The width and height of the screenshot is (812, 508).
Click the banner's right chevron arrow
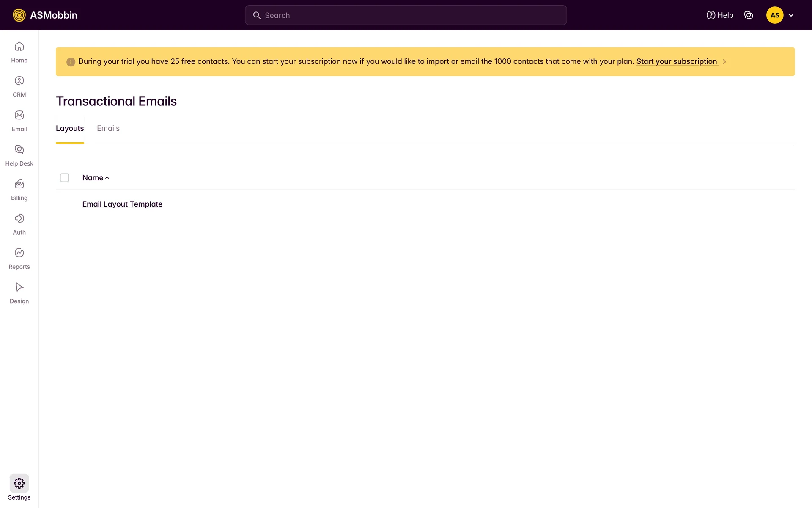coord(724,62)
